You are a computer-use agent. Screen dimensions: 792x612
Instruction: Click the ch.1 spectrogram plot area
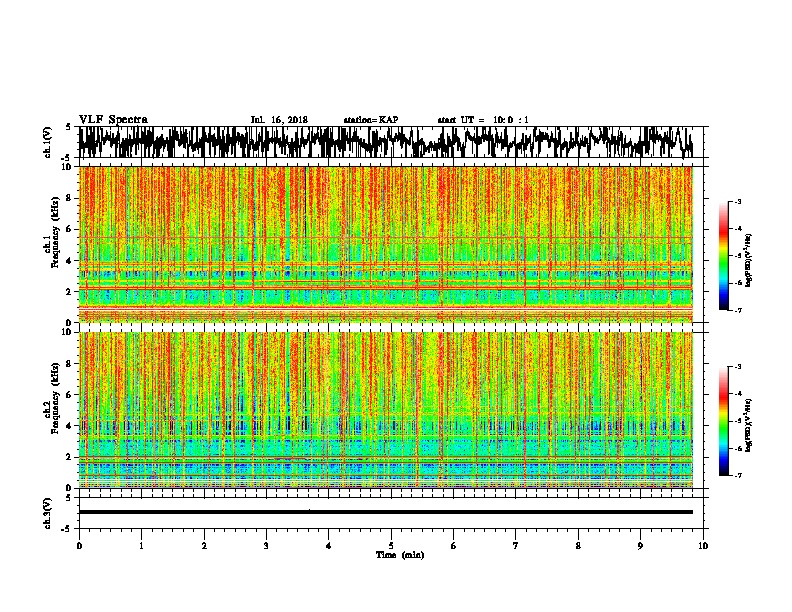click(x=386, y=244)
